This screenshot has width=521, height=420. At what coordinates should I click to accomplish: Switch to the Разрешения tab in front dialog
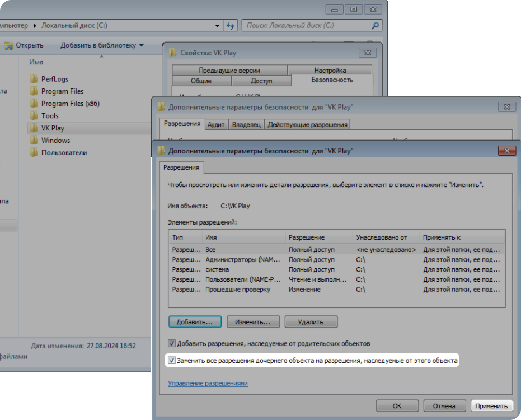tap(181, 167)
